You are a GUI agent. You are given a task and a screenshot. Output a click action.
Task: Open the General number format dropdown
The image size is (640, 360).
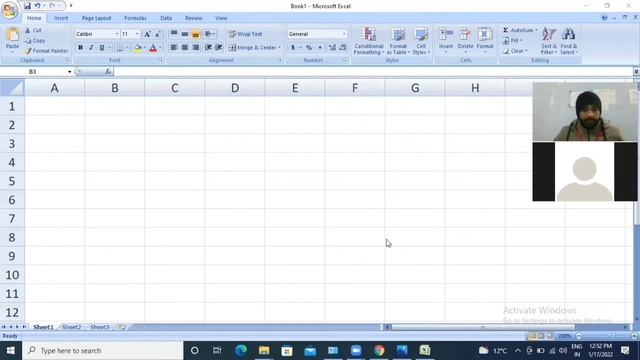click(344, 34)
